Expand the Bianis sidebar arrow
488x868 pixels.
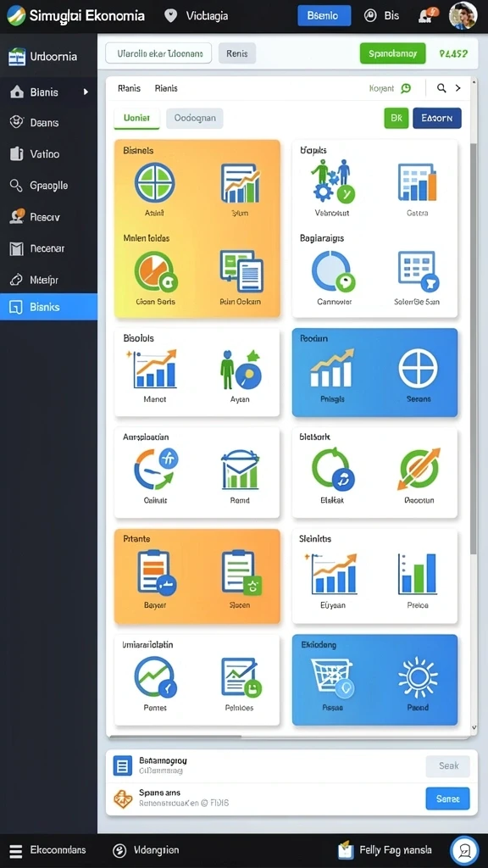coord(86,92)
